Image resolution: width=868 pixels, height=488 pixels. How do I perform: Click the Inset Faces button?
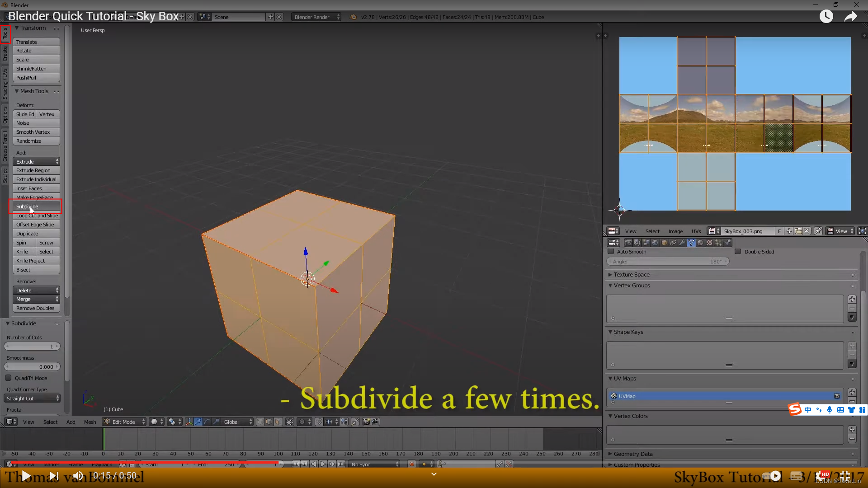(x=36, y=188)
